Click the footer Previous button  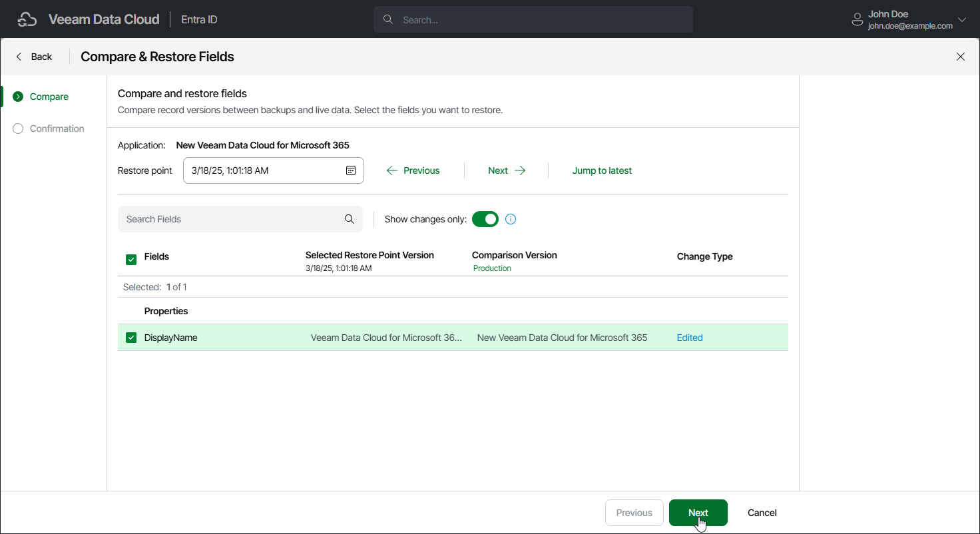[634, 513]
